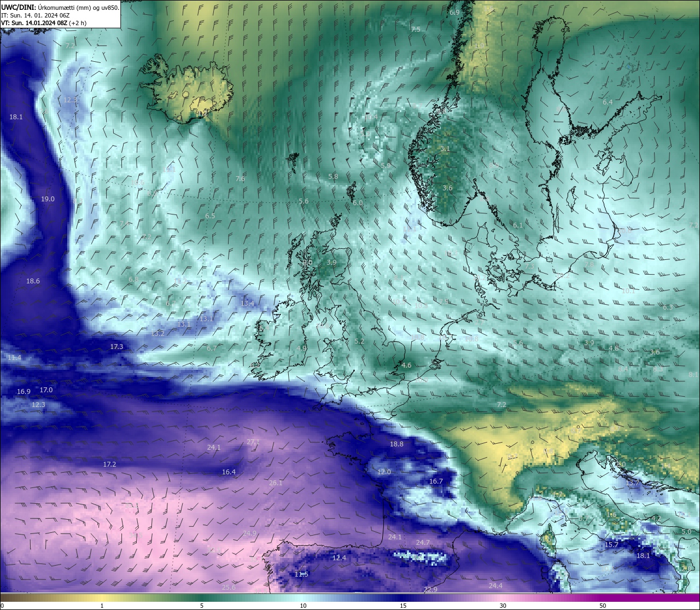The width and height of the screenshot is (700, 610).
Task: Click the 'UWC/DINI:' title label
Action: tap(19, 7)
